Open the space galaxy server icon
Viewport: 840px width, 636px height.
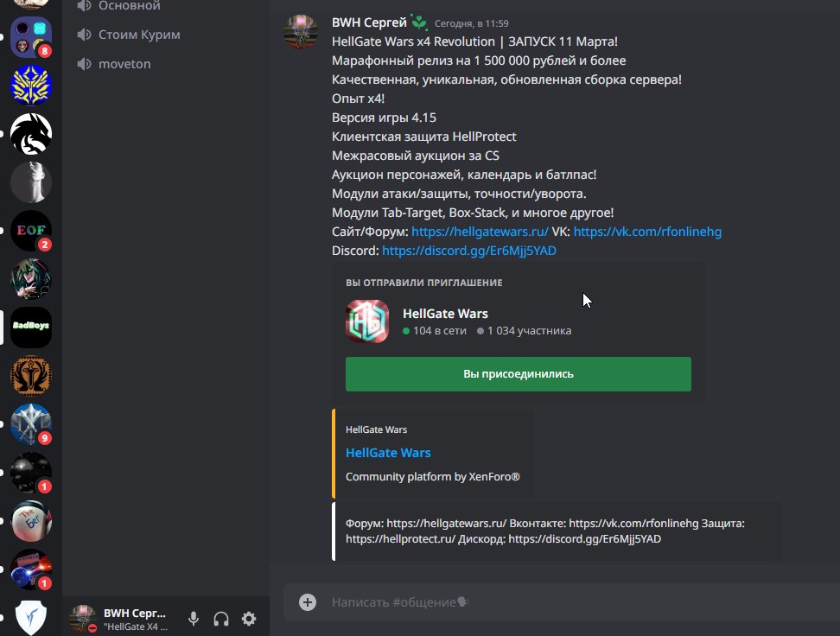pos(31,569)
